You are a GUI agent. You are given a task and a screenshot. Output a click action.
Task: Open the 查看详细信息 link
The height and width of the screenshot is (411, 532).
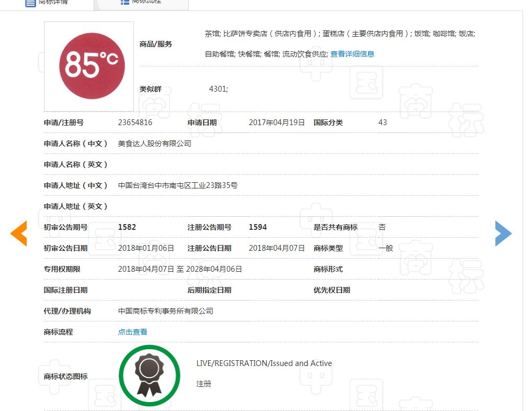tap(352, 54)
